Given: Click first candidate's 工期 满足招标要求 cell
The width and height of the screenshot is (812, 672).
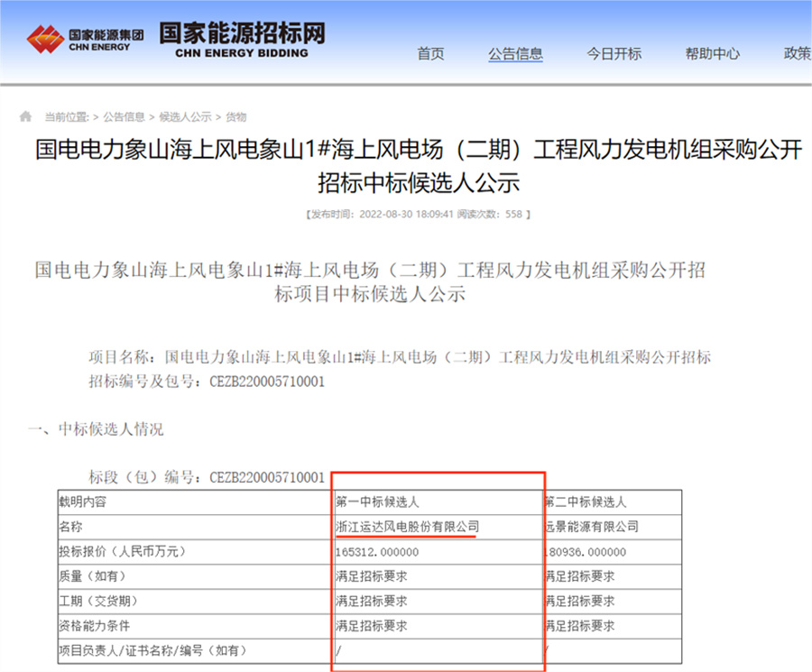Looking at the screenshot, I should 438,602.
